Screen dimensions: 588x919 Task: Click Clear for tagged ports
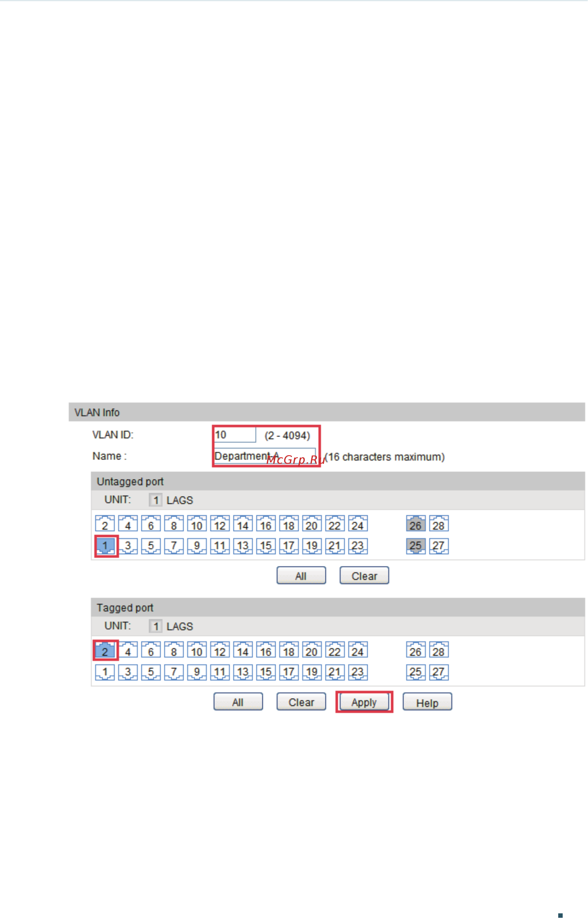[x=301, y=702]
